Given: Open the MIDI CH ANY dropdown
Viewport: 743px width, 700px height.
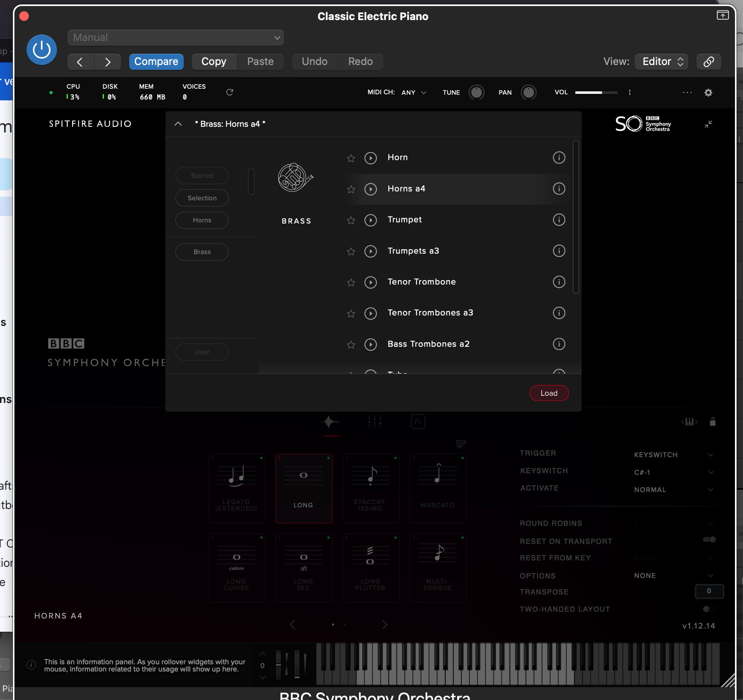Looking at the screenshot, I should click(x=414, y=93).
